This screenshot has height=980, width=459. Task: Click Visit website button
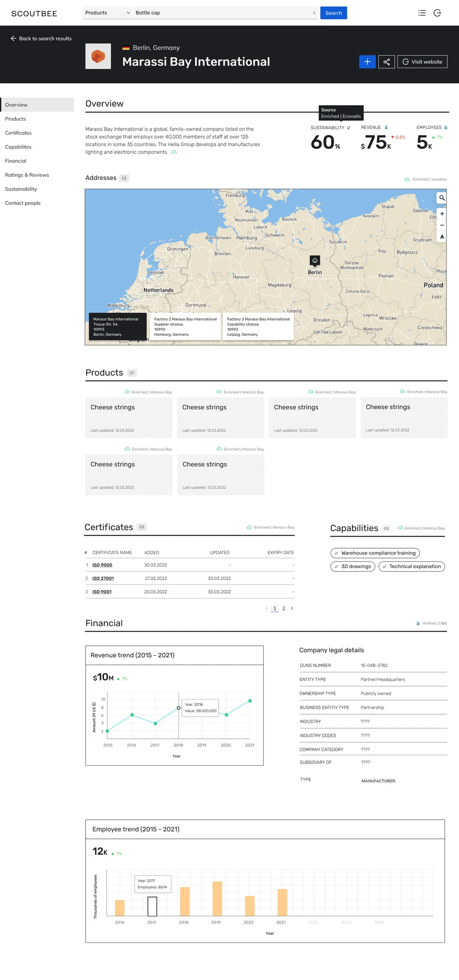(422, 62)
